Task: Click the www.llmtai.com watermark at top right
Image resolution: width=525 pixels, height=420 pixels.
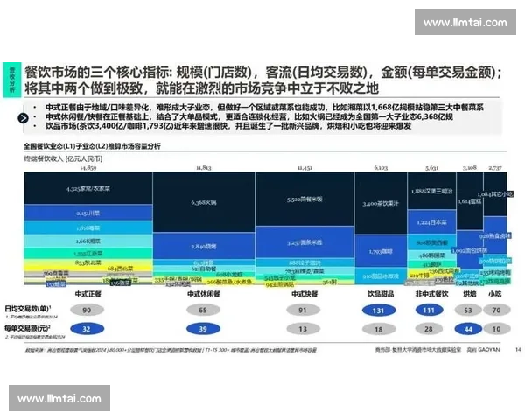Action: tap(465, 23)
